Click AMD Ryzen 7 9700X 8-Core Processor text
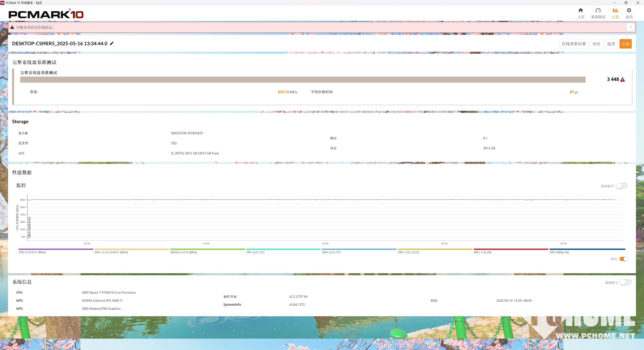The height and width of the screenshot is (350, 644). (109, 293)
